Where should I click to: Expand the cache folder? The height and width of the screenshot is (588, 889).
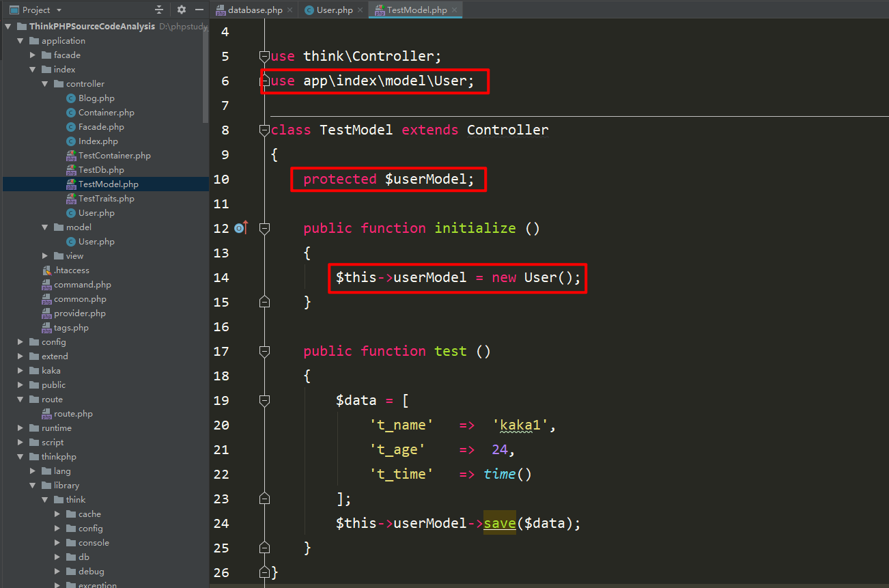pyautogui.click(x=57, y=514)
